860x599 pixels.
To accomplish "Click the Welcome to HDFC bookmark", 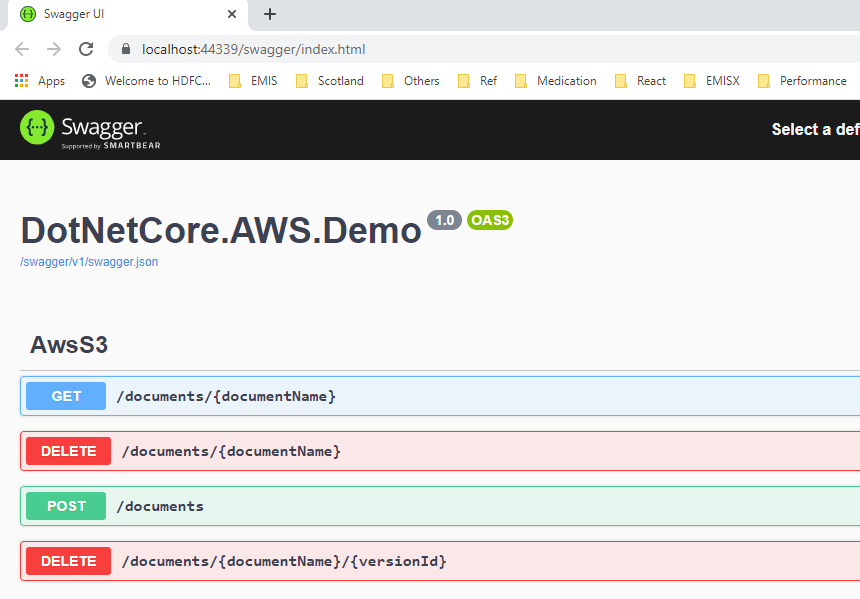I will click(x=146, y=81).
